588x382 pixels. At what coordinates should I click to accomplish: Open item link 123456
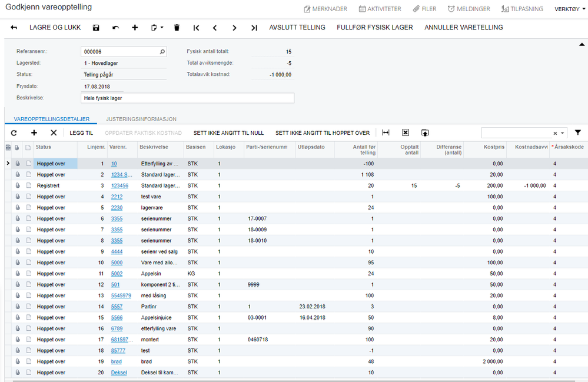click(x=119, y=185)
